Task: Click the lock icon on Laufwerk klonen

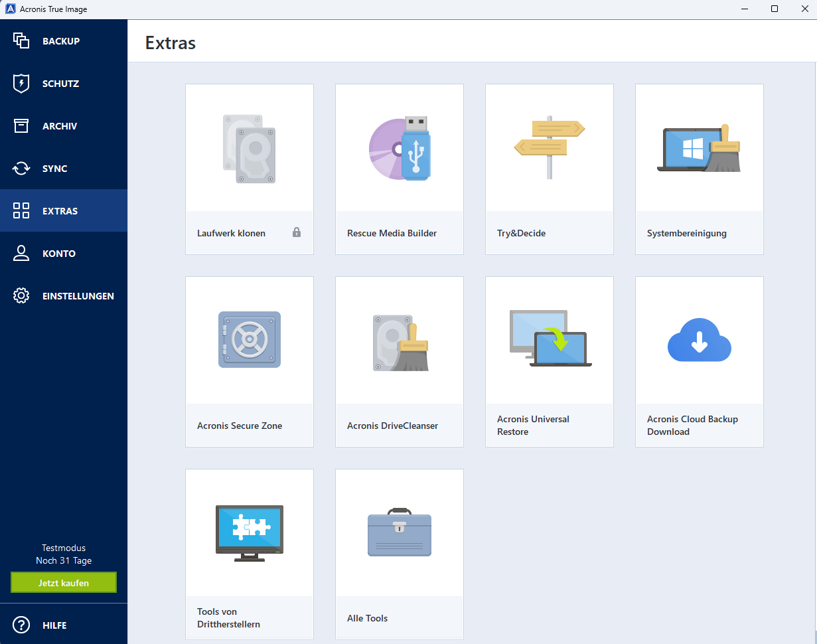Action: (x=297, y=233)
